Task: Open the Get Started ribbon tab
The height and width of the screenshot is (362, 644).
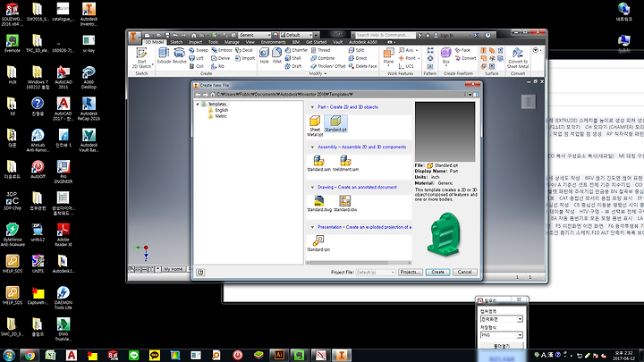Action: pos(317,42)
